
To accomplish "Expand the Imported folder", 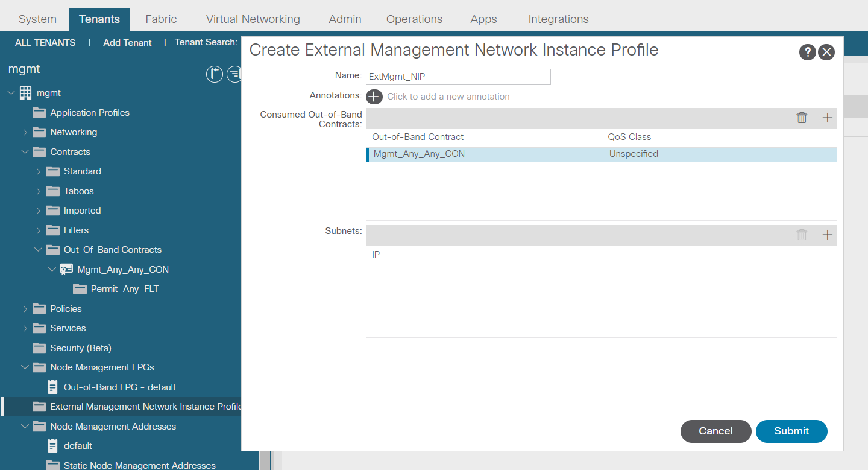I will 39,211.
